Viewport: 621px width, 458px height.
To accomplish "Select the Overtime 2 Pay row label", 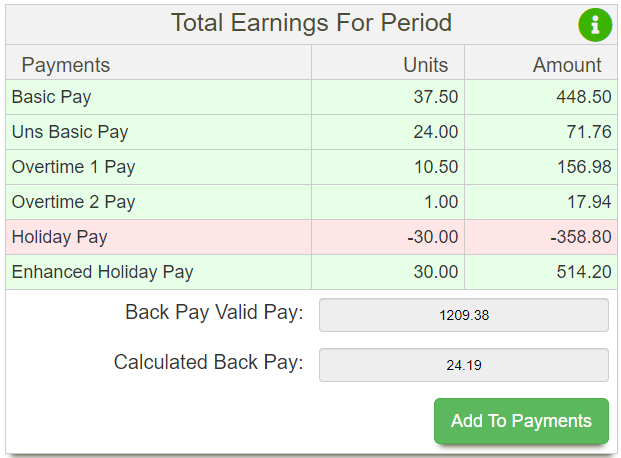I will click(73, 202).
